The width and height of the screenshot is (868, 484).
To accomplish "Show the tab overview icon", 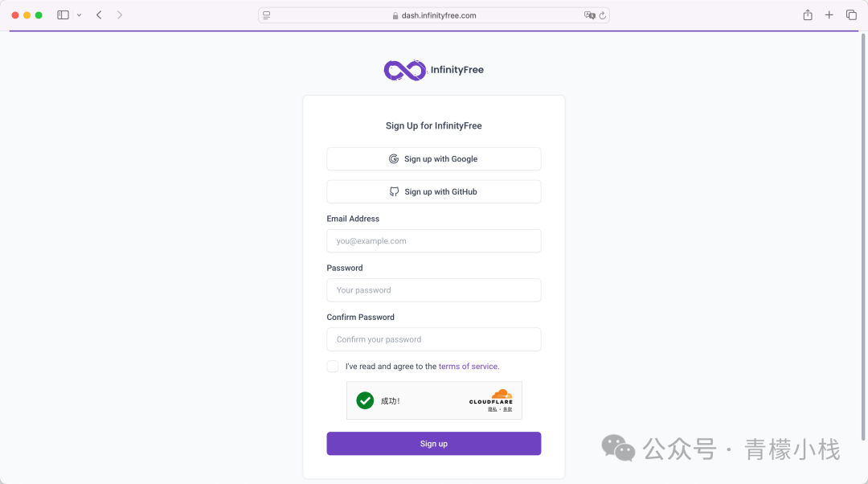I will [x=851, y=15].
